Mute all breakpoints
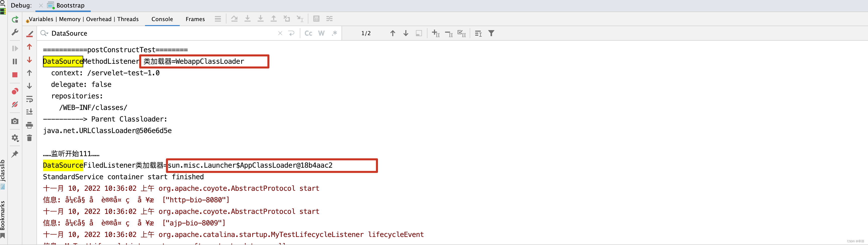 click(x=15, y=105)
